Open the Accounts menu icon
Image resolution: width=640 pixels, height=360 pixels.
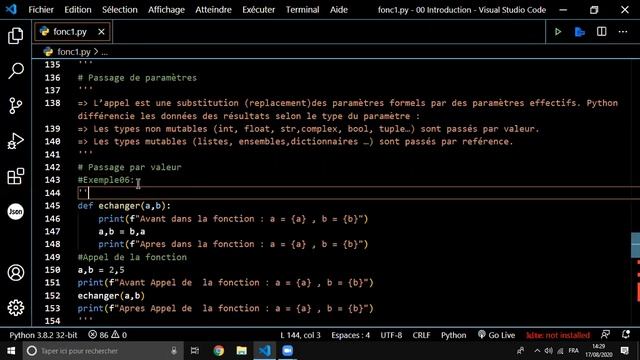(x=16, y=273)
